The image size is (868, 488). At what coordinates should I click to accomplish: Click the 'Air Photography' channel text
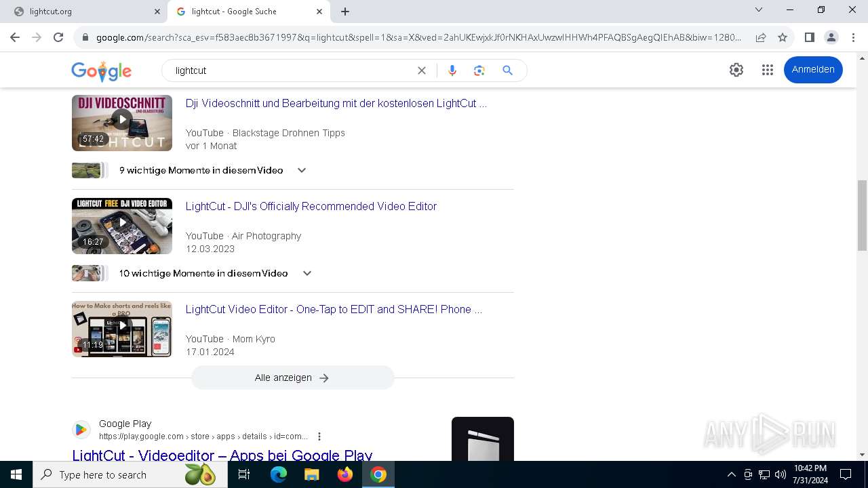[x=267, y=236]
